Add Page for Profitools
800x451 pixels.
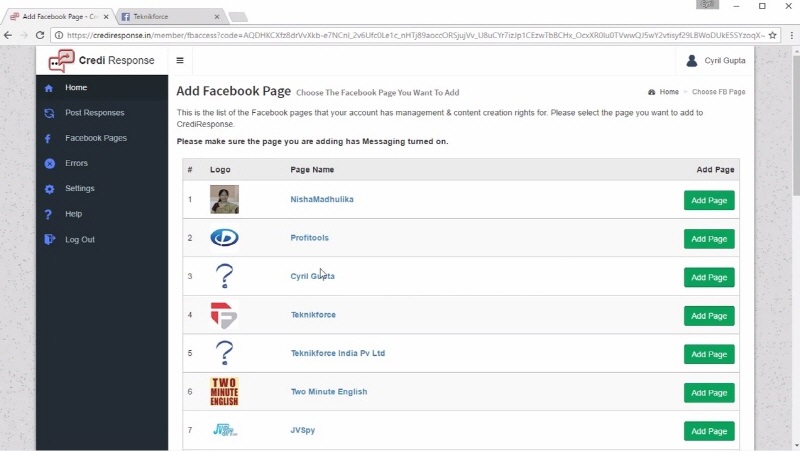[x=709, y=239]
